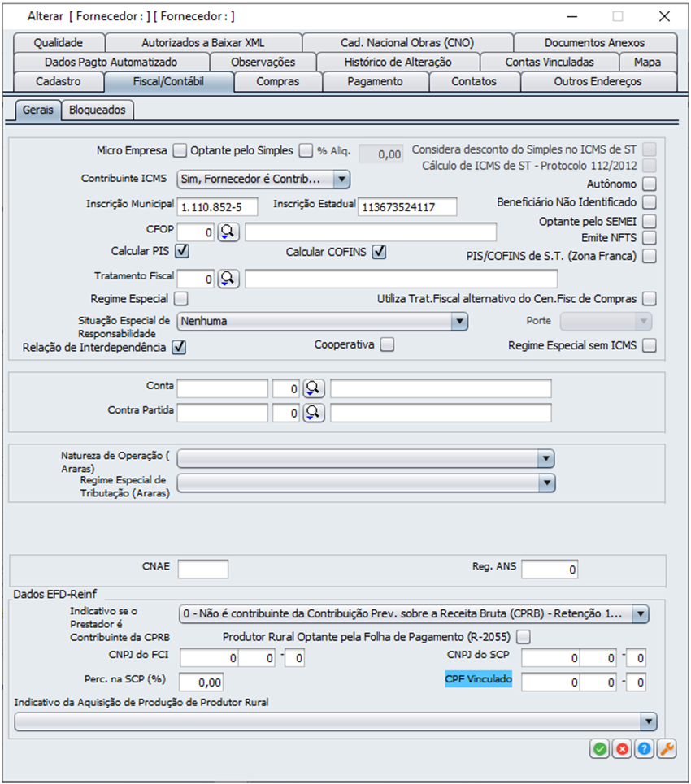Check the Emite NFTS option
691x784 pixels.
[650, 237]
